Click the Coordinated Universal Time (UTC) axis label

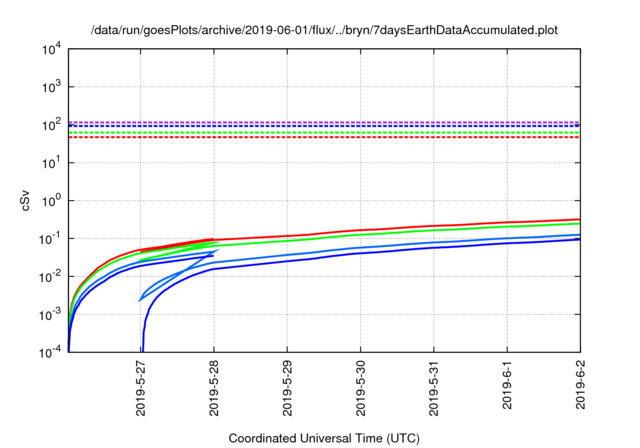[325, 438]
